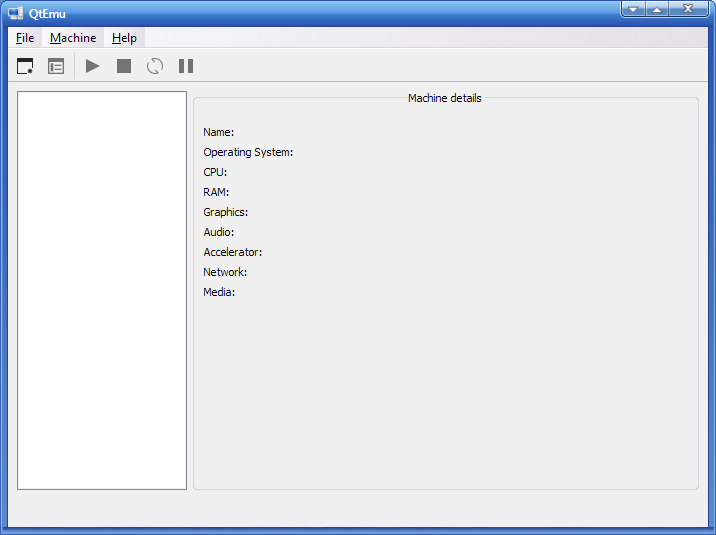Viewport: 716px width, 535px height.
Task: Click the Machine details group title
Action: tap(445, 98)
